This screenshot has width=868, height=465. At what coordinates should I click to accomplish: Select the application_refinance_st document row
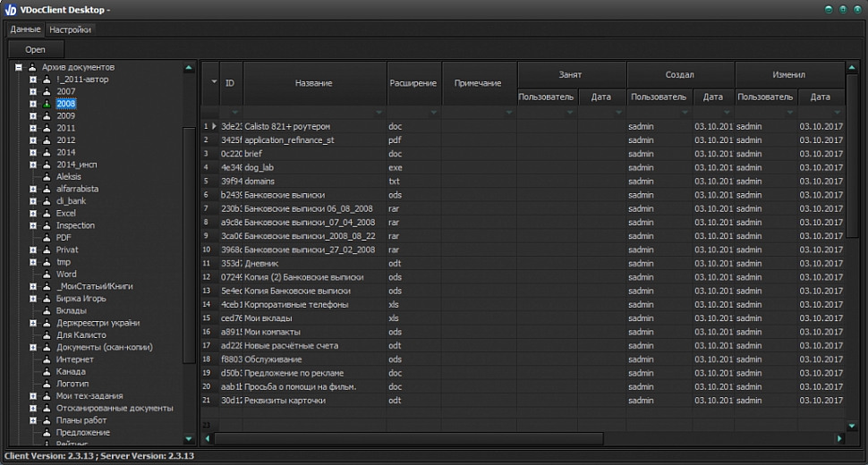pos(523,140)
